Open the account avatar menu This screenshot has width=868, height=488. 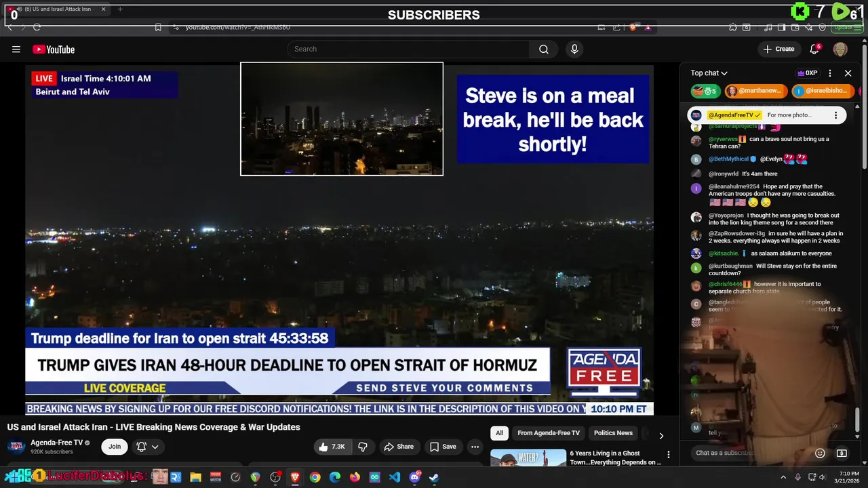[840, 49]
